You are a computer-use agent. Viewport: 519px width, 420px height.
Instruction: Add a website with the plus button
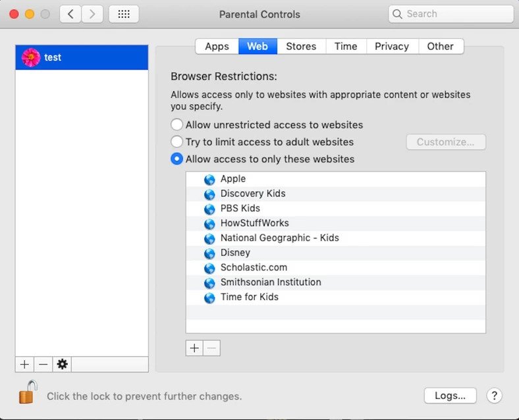(194, 348)
